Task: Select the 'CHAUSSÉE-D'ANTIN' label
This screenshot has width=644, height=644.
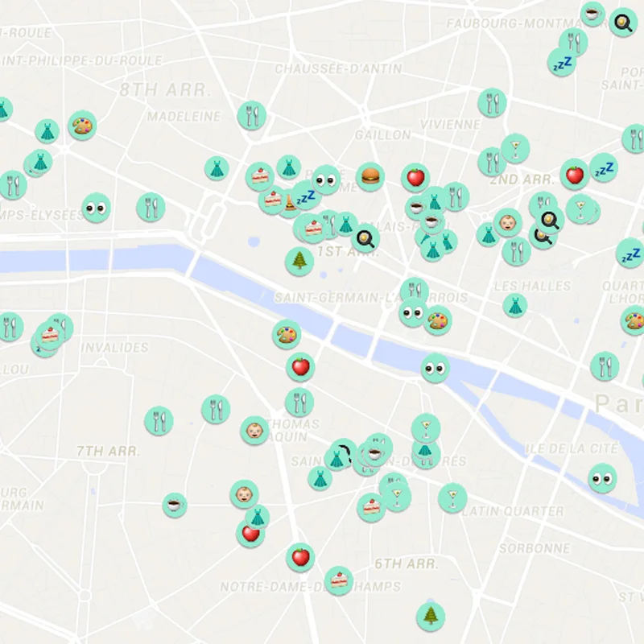Action: [x=338, y=69]
